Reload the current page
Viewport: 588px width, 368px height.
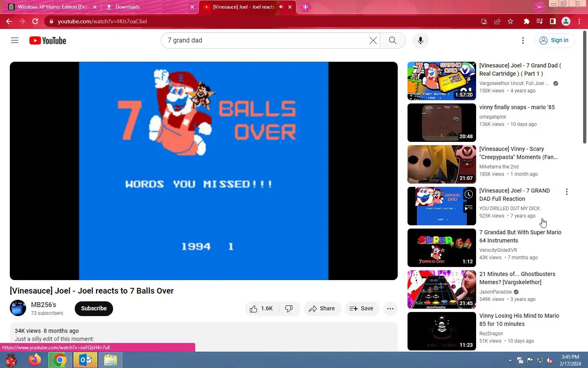pyautogui.click(x=35, y=21)
